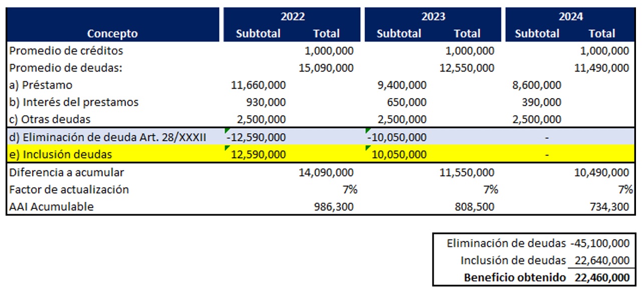This screenshot has height=295, width=644.
Task: Click the 15,090,000 promedio de deudas value
Action: tap(326, 68)
